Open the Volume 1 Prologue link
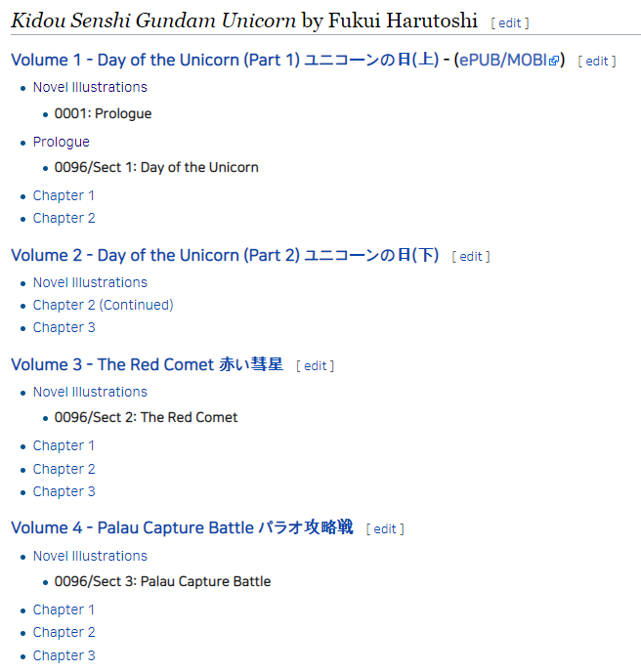The height and width of the screenshot is (672, 641). 62,142
